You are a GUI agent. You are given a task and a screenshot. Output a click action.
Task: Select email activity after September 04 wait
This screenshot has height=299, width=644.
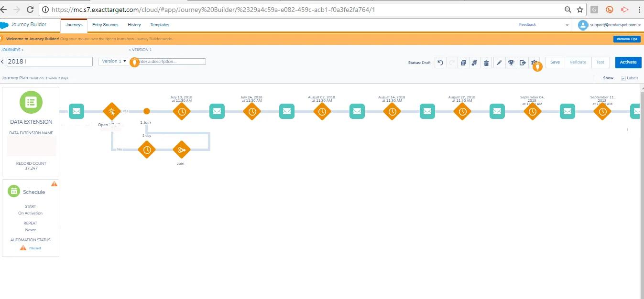[568, 111]
